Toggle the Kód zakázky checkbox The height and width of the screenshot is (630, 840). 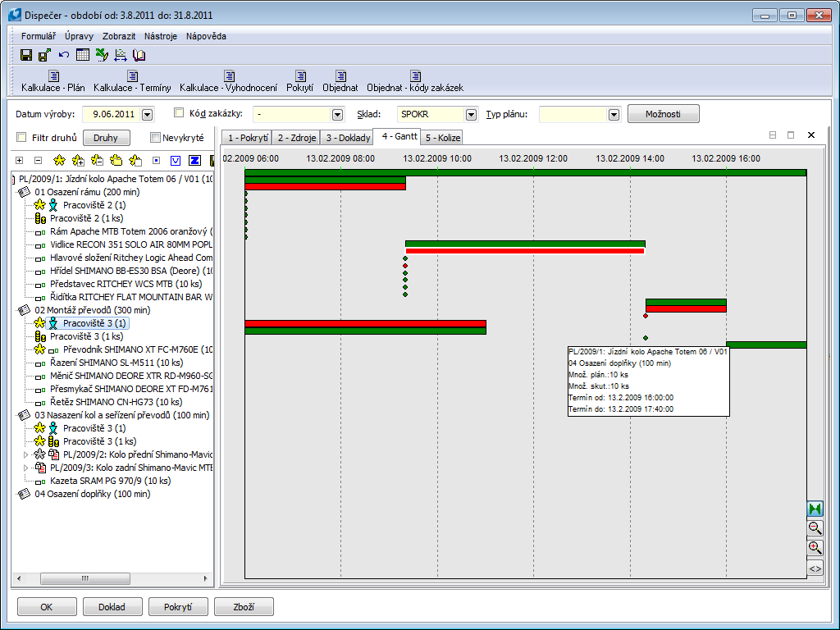pyautogui.click(x=179, y=112)
